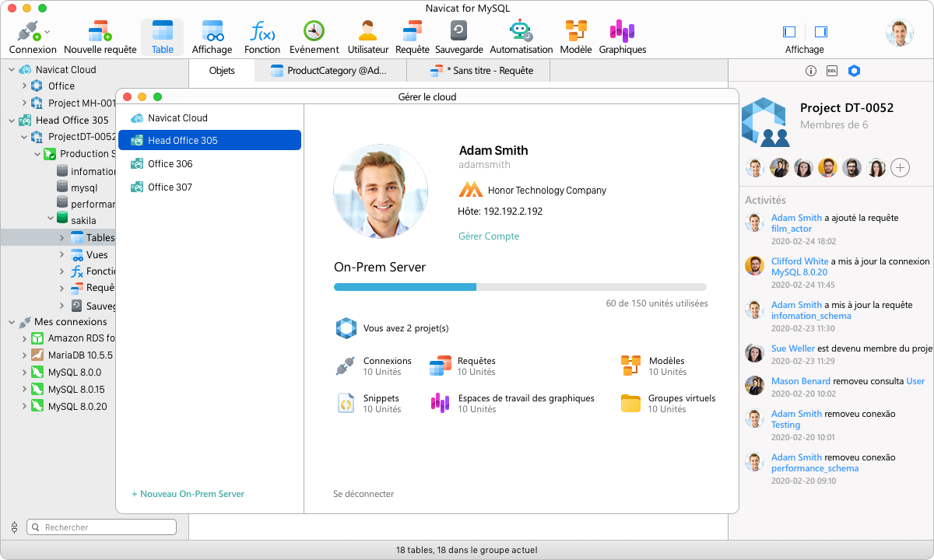Expand the Office project node
Screen dimensions: 934x560
coord(24,86)
